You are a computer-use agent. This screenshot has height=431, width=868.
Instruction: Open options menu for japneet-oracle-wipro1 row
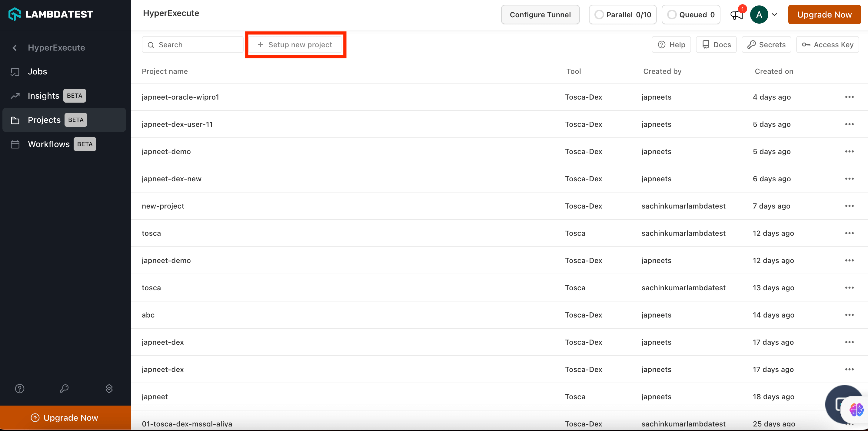click(849, 97)
